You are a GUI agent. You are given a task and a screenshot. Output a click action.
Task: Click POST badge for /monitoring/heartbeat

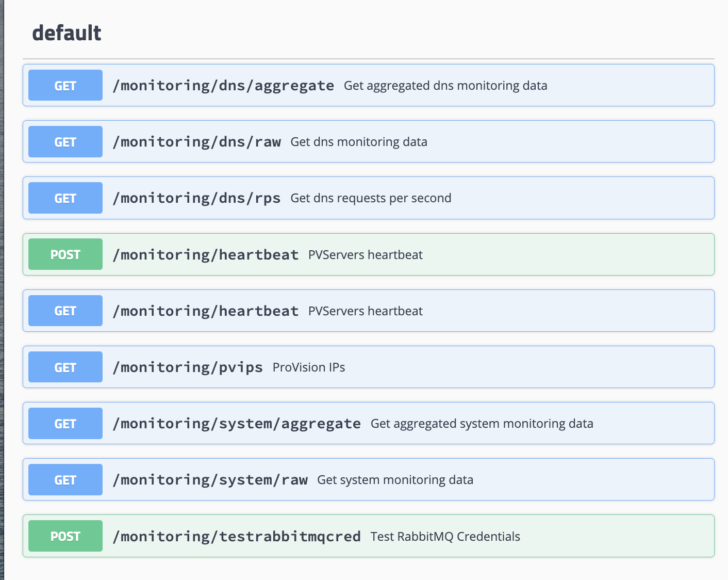[x=65, y=254]
